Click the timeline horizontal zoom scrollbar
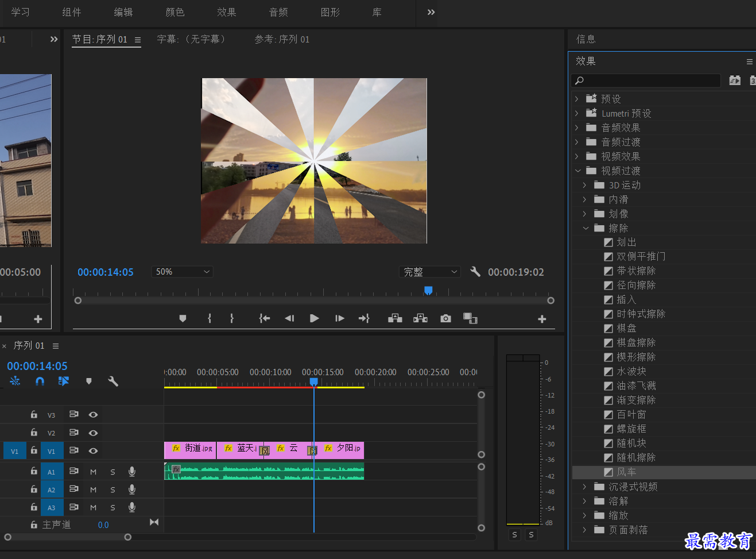 tap(68, 537)
